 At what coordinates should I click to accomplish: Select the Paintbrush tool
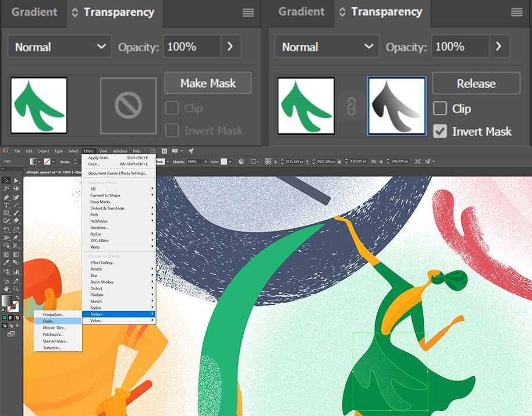(x=16, y=213)
